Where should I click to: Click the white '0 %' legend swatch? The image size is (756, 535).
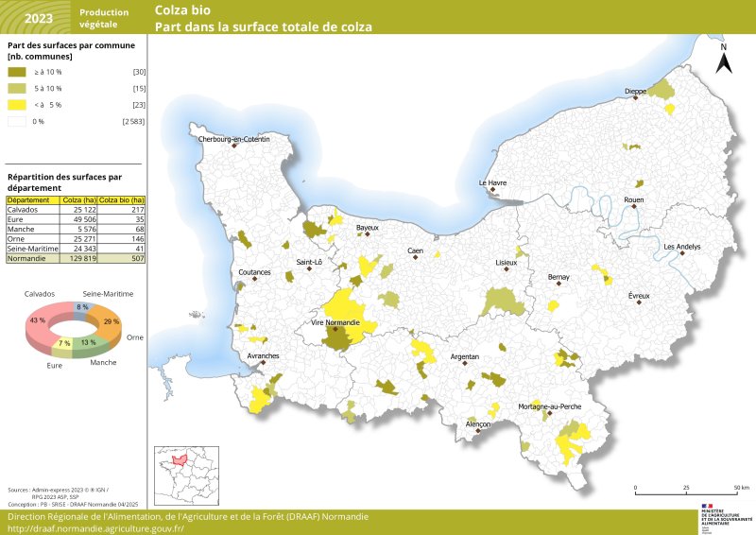[x=17, y=121]
